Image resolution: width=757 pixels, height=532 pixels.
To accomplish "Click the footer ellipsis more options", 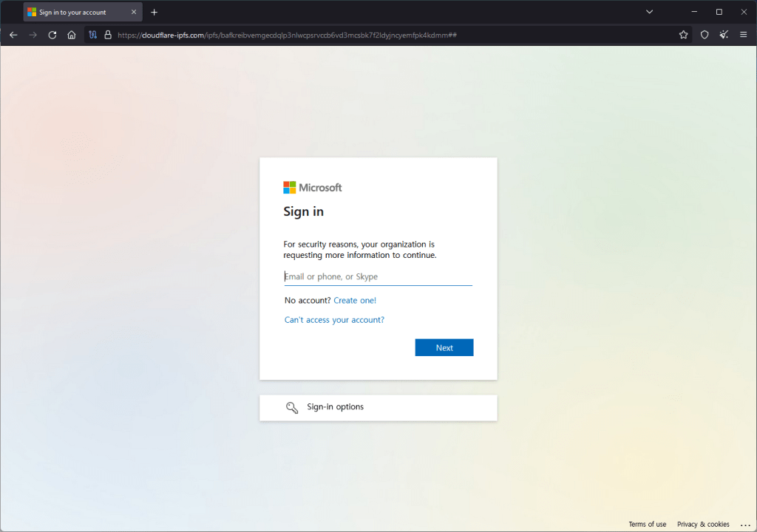I will coord(744,525).
